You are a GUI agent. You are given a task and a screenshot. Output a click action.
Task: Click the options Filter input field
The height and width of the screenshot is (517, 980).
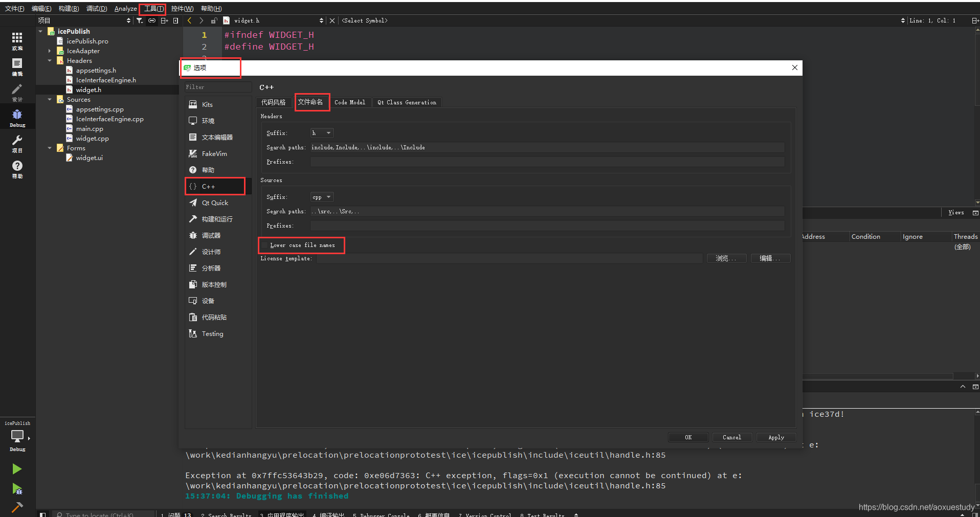tap(218, 87)
